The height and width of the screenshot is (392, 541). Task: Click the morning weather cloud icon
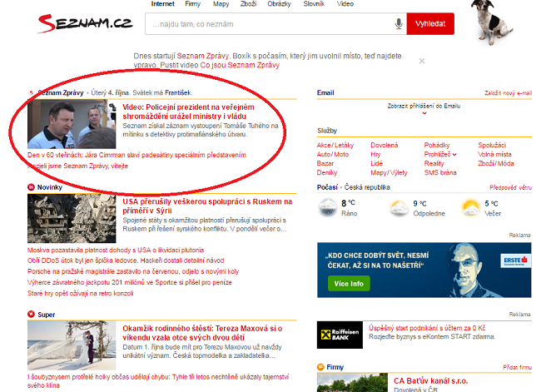(328, 206)
